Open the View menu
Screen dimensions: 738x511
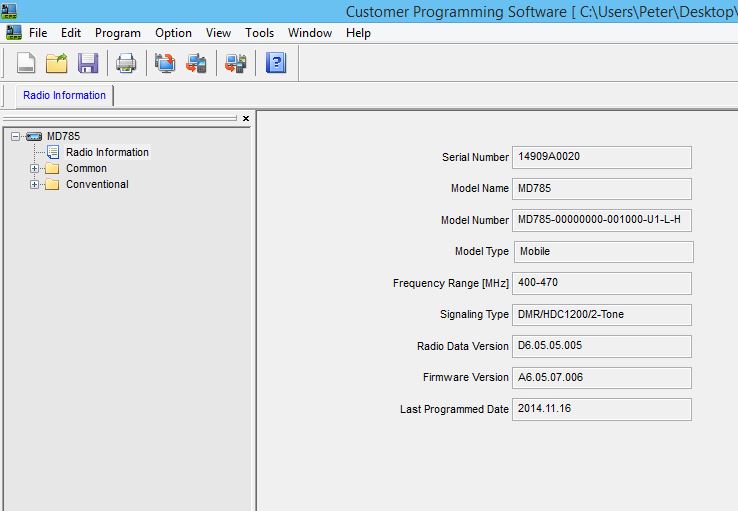pyautogui.click(x=218, y=33)
